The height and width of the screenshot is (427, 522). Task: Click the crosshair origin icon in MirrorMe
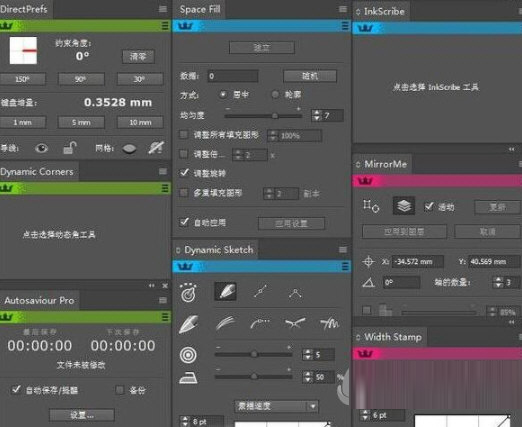tap(368, 262)
